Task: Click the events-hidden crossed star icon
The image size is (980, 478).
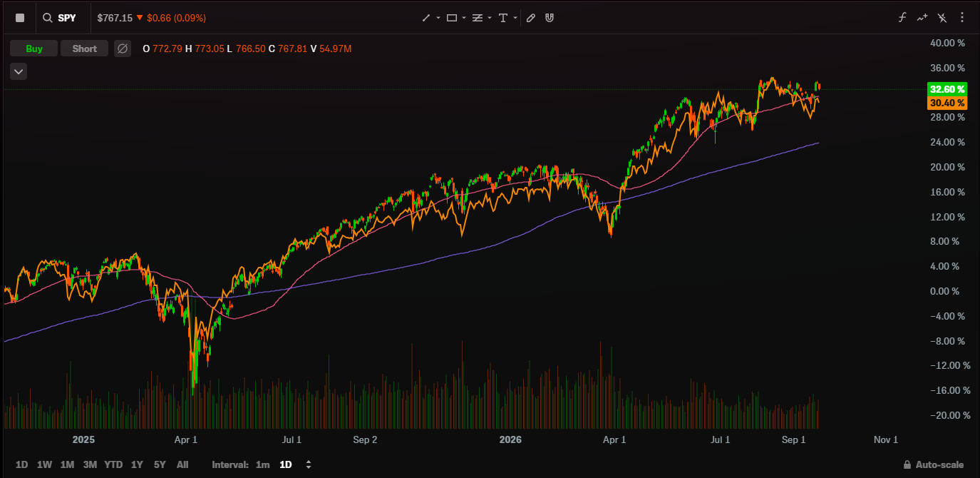Action: (x=942, y=18)
